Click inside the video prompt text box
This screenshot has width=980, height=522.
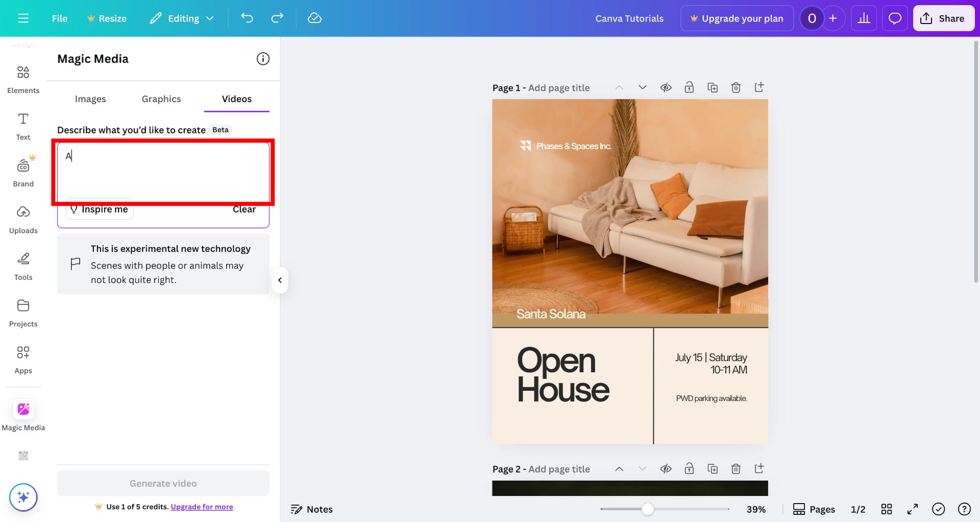(x=163, y=172)
